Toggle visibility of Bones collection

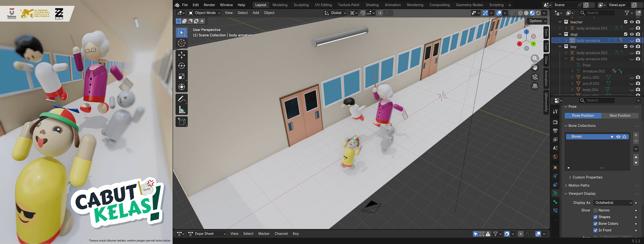[618, 137]
